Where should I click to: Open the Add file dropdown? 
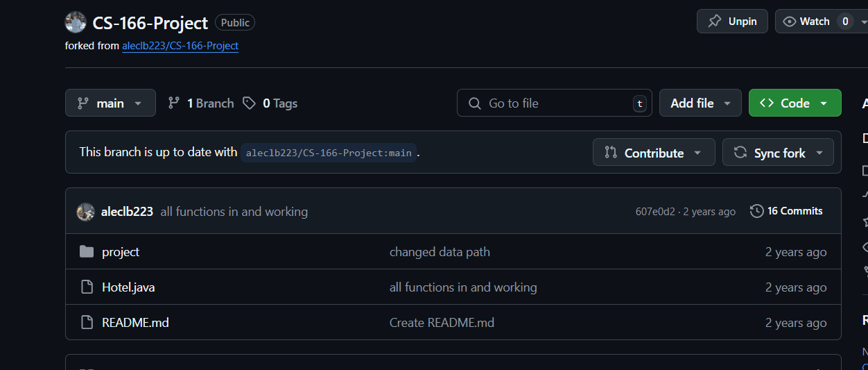click(700, 103)
